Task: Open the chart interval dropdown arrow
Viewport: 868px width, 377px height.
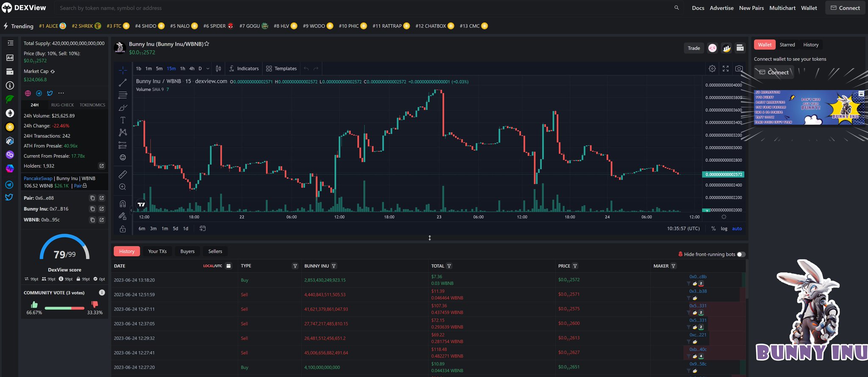Action: click(x=208, y=68)
